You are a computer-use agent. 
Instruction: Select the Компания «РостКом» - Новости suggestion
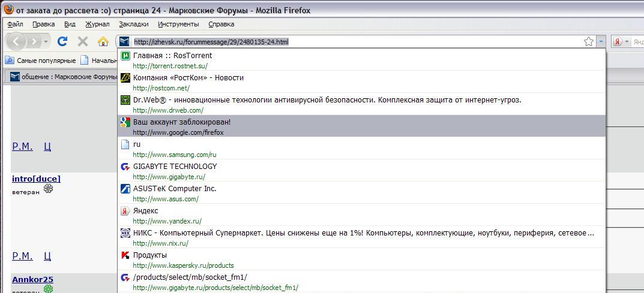tap(361, 82)
